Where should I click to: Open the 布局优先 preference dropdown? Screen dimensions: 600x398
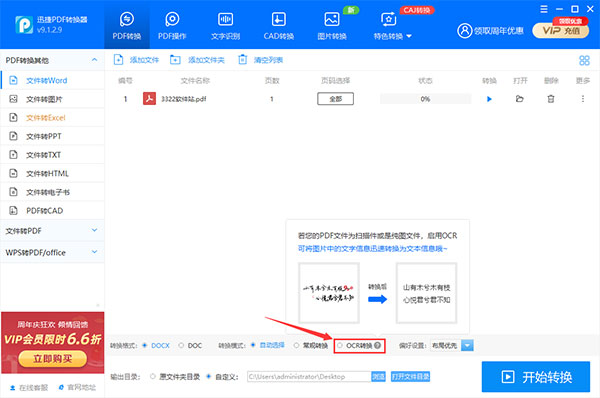tap(452, 346)
